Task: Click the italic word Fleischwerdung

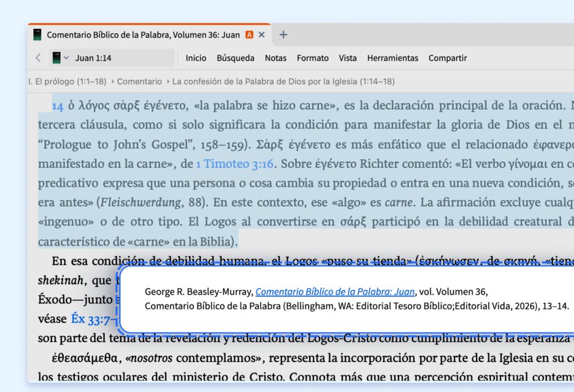Action: (x=140, y=202)
